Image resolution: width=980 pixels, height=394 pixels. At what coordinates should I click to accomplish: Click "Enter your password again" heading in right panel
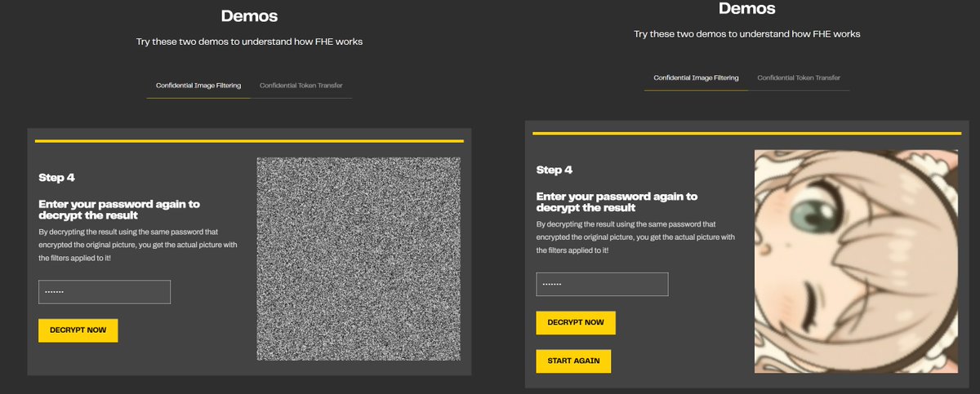pos(617,201)
